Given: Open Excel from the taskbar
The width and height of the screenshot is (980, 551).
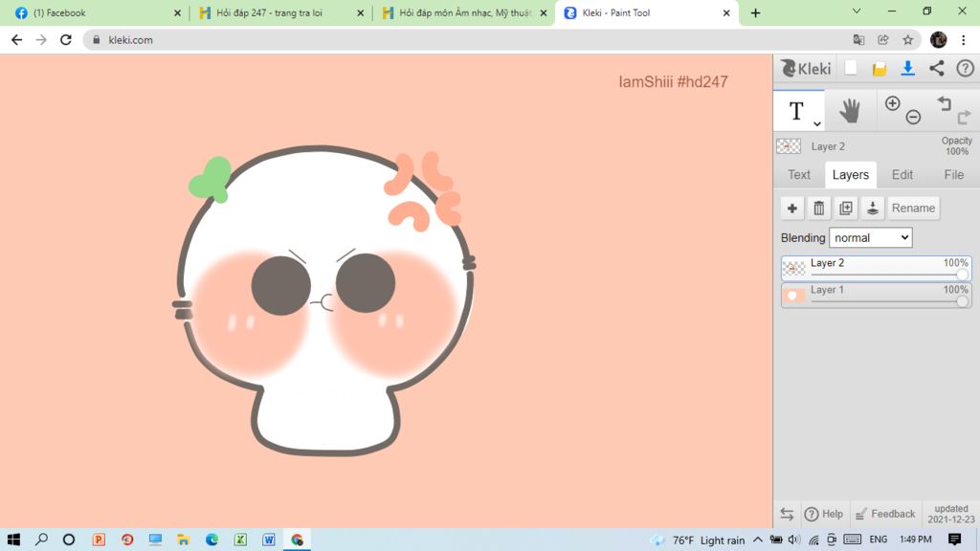Looking at the screenshot, I should coord(240,540).
